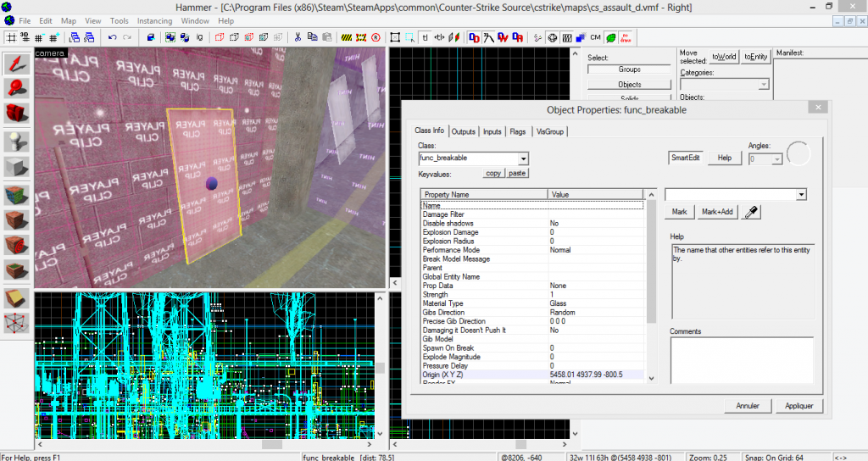
Task: Toggle Ignore Groups (IG) button
Action: coord(199,37)
